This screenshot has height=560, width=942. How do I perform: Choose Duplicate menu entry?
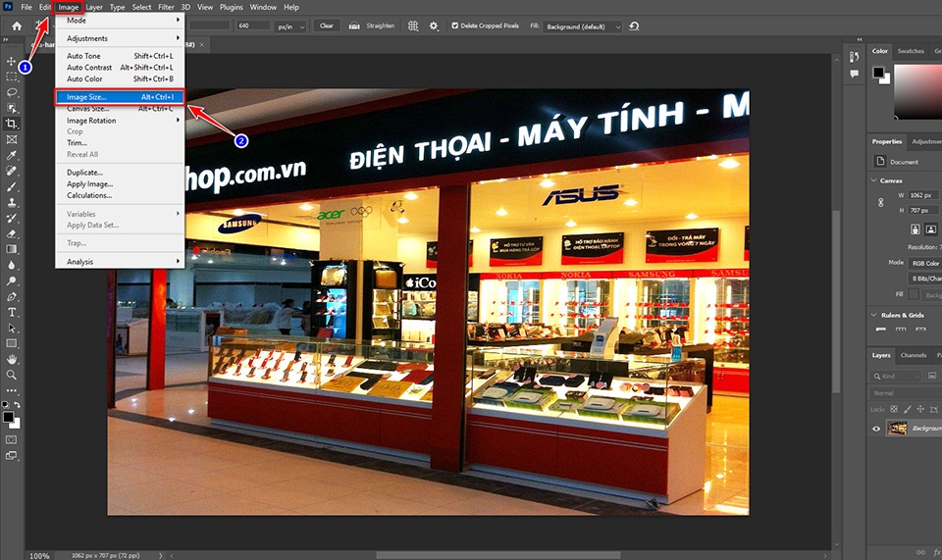[120, 173]
